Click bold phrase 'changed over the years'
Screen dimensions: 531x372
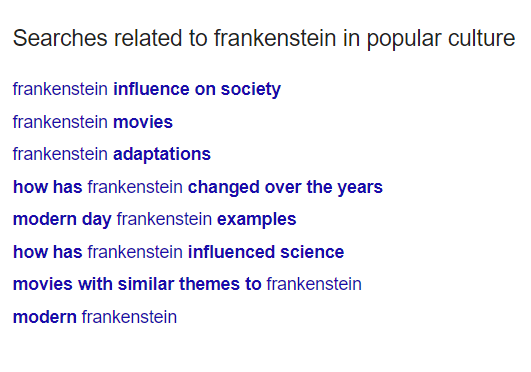[285, 187]
